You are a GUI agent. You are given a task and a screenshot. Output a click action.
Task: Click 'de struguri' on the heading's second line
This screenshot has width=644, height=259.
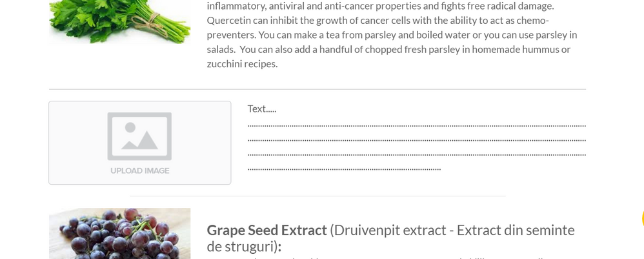(x=241, y=246)
